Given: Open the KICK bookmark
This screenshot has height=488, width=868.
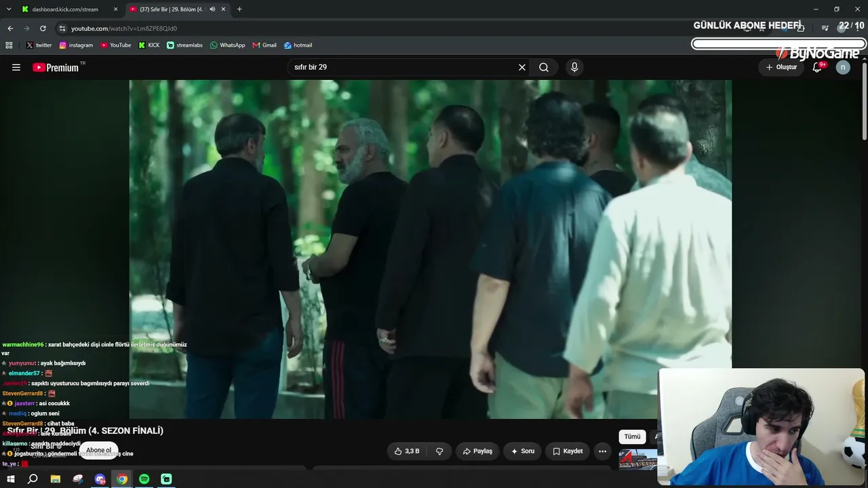Looking at the screenshot, I should (149, 45).
